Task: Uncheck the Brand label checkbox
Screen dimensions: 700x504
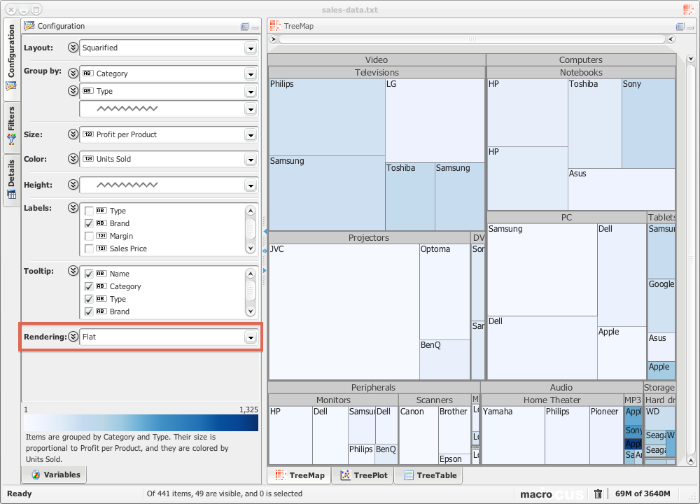Action: [89, 223]
